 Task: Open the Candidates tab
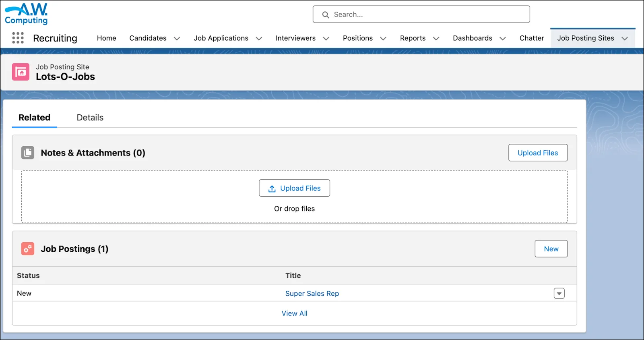(x=148, y=38)
